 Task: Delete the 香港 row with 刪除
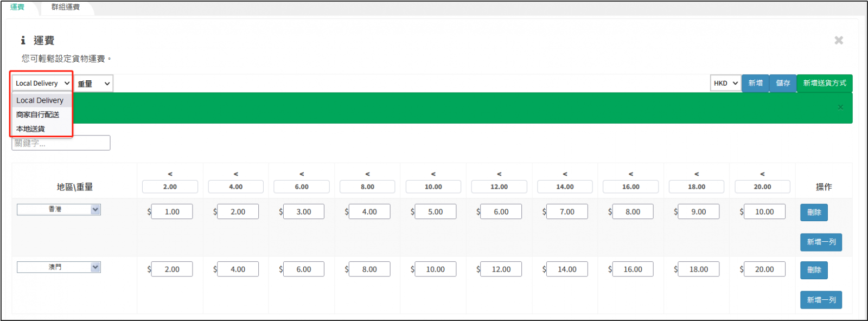point(814,213)
